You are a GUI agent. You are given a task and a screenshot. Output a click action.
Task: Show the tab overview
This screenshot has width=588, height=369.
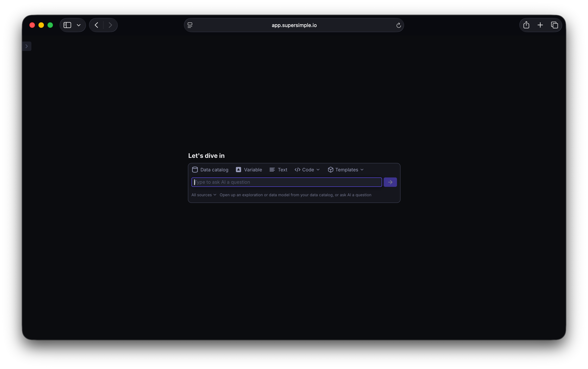[x=554, y=25]
